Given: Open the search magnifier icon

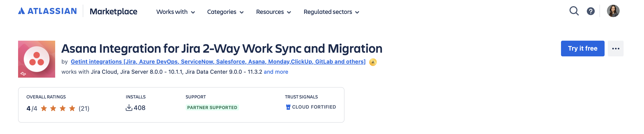Looking at the screenshot, I should point(574,11).
